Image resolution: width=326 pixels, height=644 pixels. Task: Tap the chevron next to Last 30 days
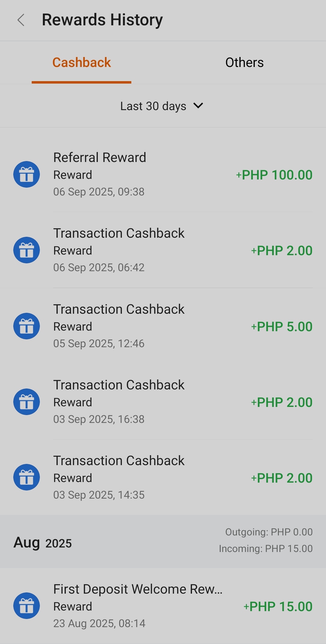click(x=198, y=106)
